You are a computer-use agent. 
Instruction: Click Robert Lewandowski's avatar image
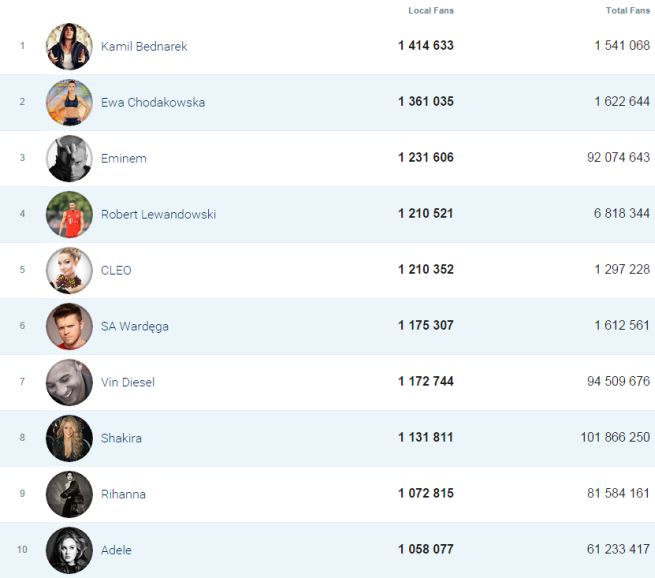pyautogui.click(x=69, y=214)
